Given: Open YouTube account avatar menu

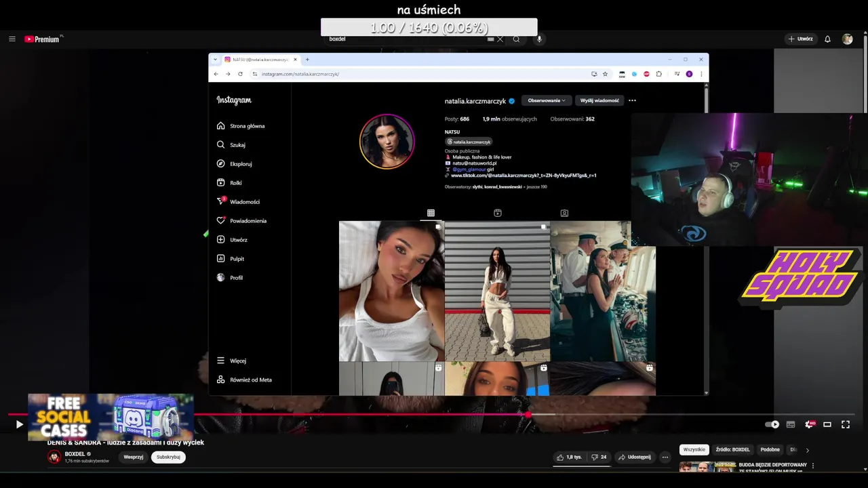Looking at the screenshot, I should (847, 39).
